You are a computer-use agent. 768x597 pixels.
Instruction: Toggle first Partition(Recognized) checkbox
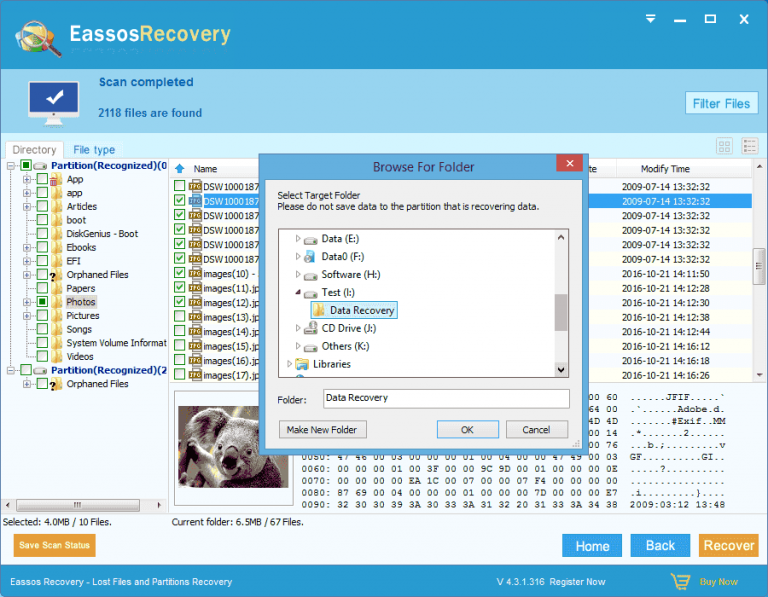(x=26, y=165)
